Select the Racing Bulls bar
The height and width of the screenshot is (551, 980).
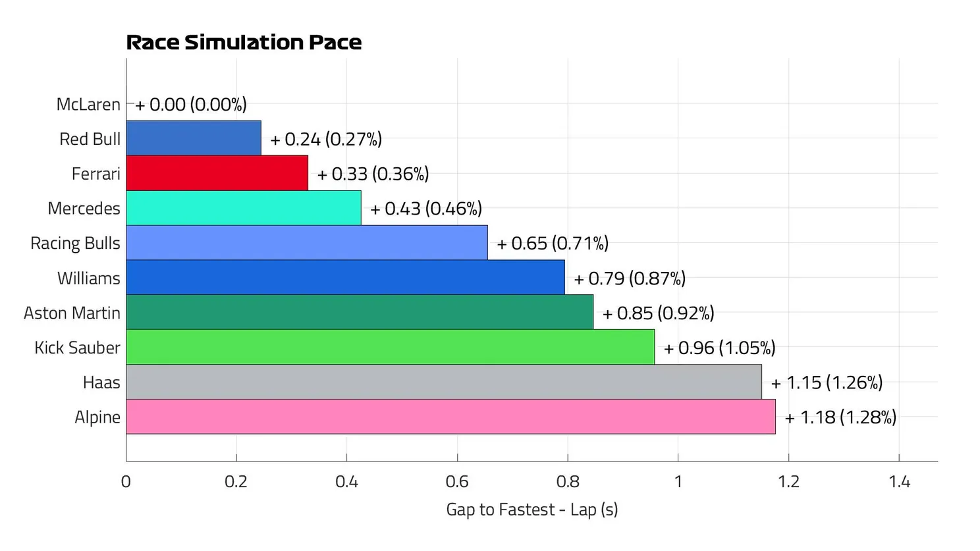point(306,243)
